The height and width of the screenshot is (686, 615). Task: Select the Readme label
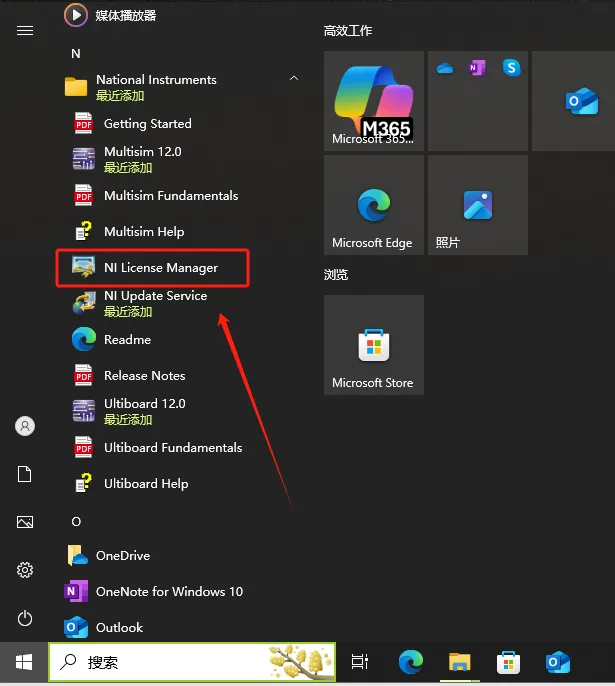click(127, 340)
